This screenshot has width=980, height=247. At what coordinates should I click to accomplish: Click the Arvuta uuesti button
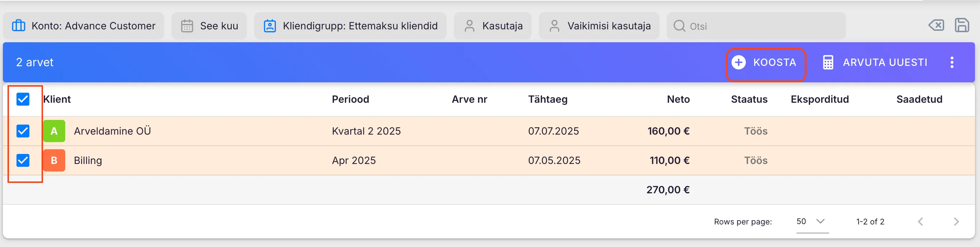coord(875,62)
